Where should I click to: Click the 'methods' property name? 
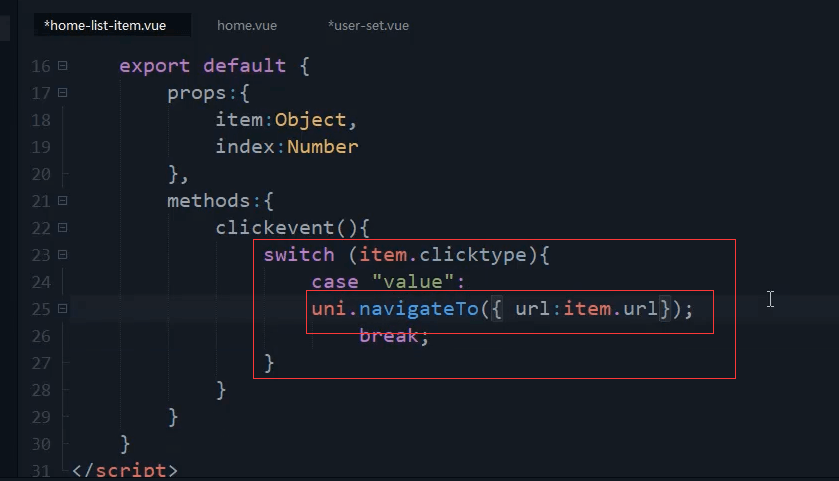coord(208,201)
